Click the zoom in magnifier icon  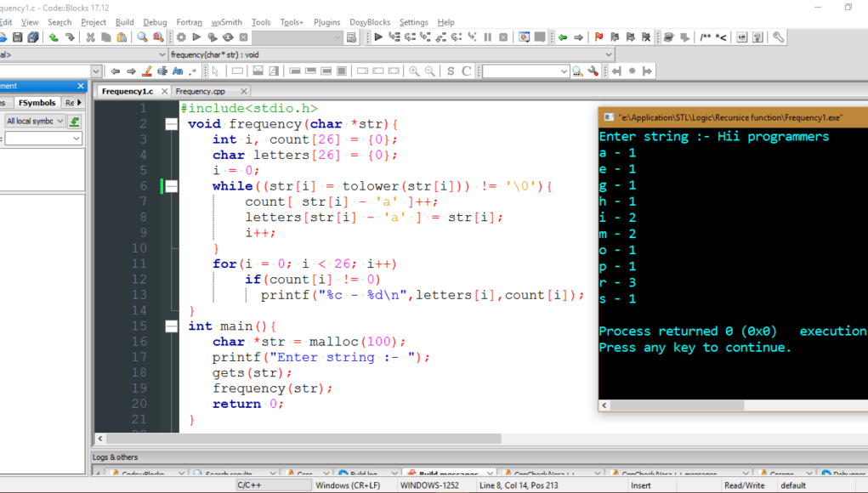click(x=414, y=71)
